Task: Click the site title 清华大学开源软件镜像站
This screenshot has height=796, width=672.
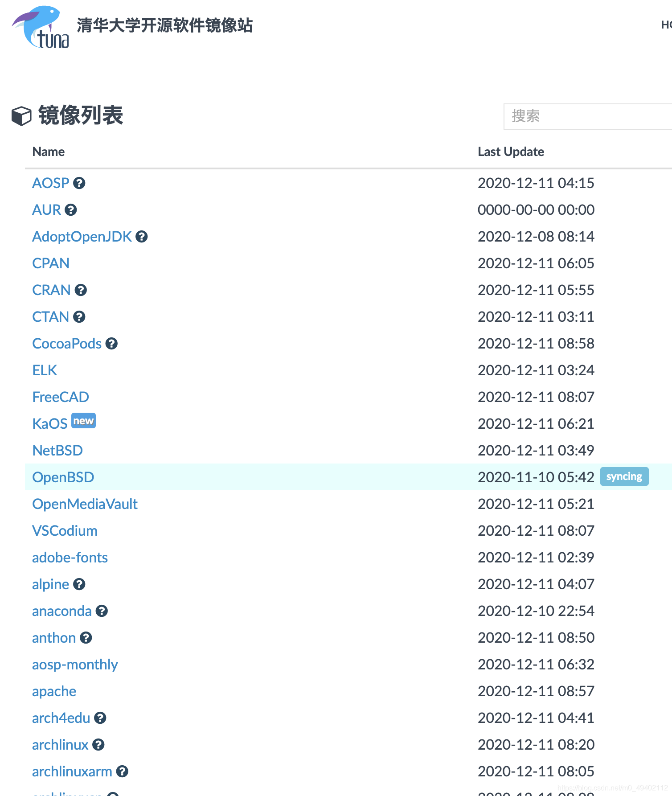Action: [x=164, y=25]
